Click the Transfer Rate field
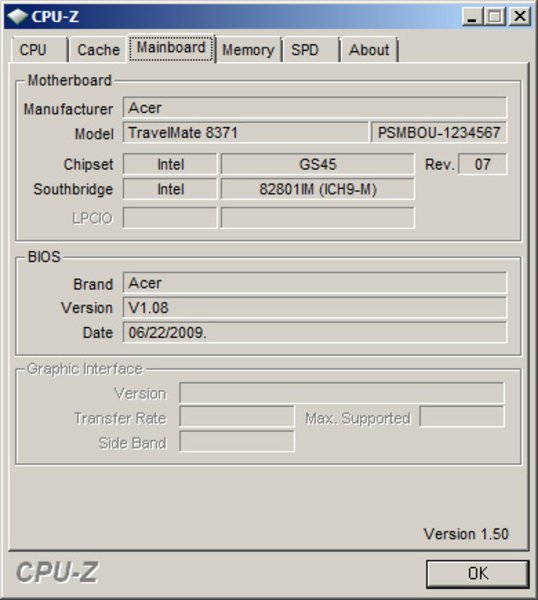Screen dimensions: 538x600 point(237,417)
